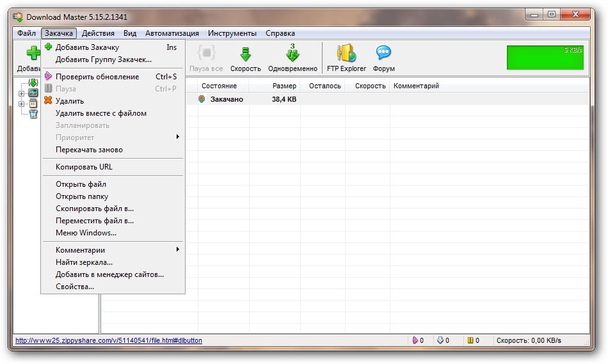608x364 pixels.
Task: Click the zippyshare URL link in the status bar
Action: 108,341
